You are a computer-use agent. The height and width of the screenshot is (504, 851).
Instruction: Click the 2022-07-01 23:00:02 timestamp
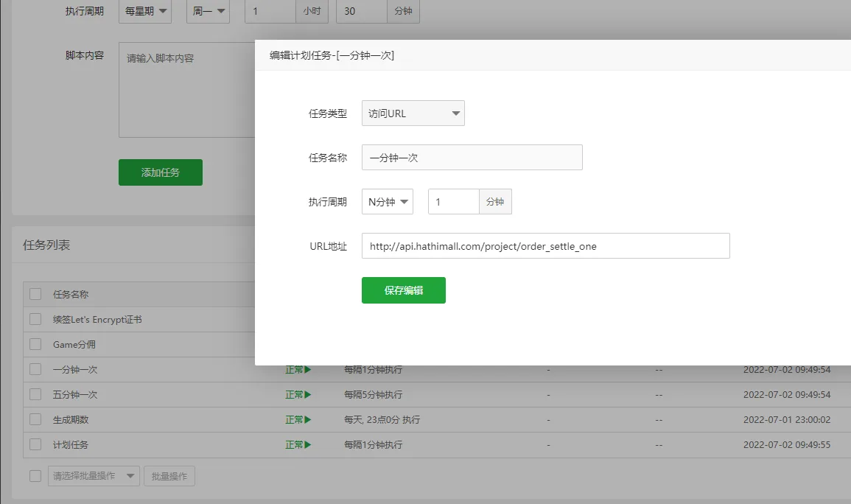(787, 419)
